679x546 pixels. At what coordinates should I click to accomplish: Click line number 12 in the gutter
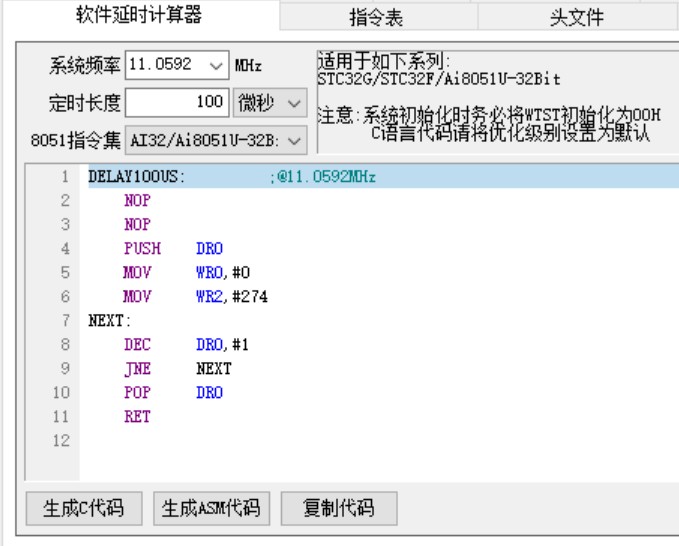point(64,441)
